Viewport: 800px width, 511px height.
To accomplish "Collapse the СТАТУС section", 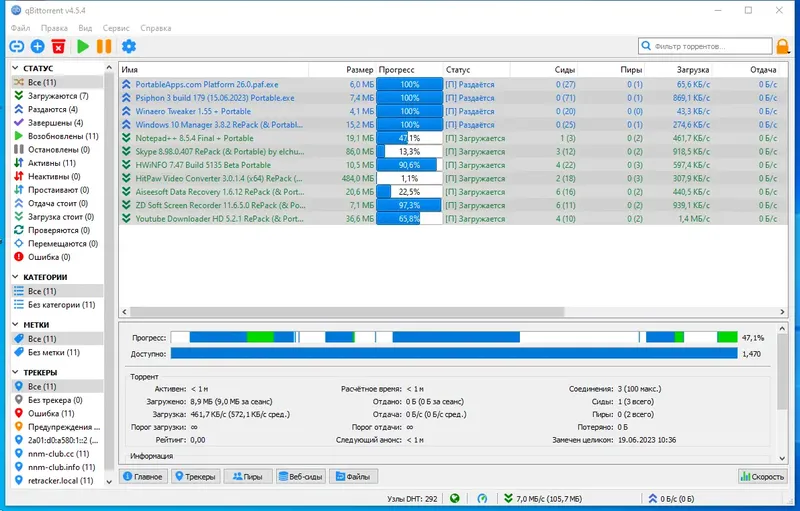I will point(15,68).
